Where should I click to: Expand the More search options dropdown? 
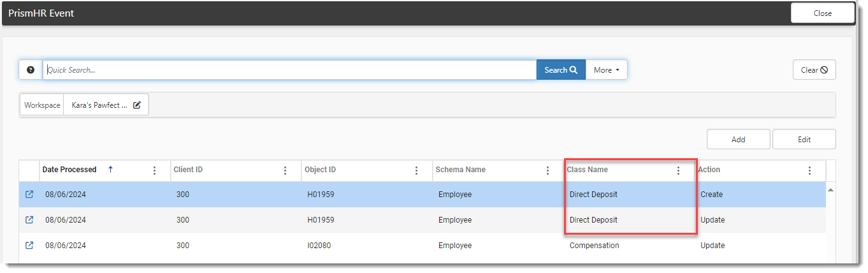[x=606, y=70]
